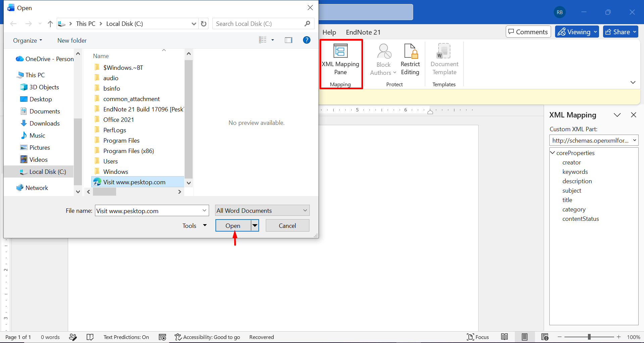Click the Comments button
This screenshot has width=644, height=343.
tap(528, 32)
